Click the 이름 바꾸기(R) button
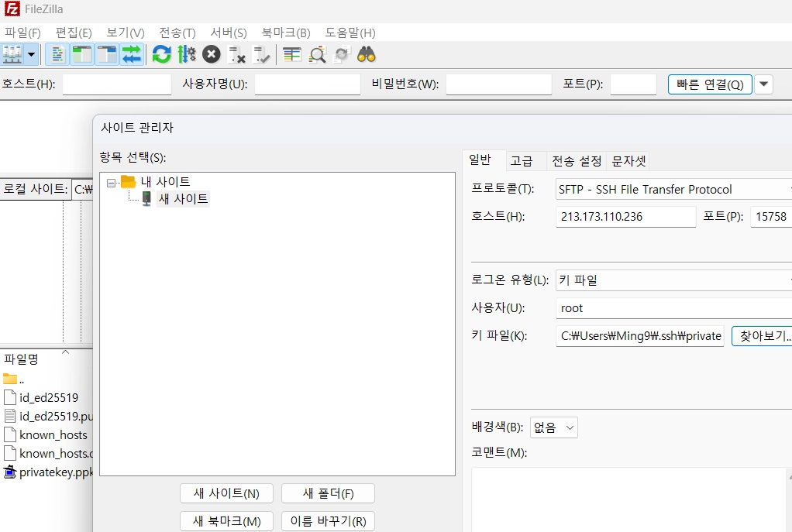 click(328, 521)
